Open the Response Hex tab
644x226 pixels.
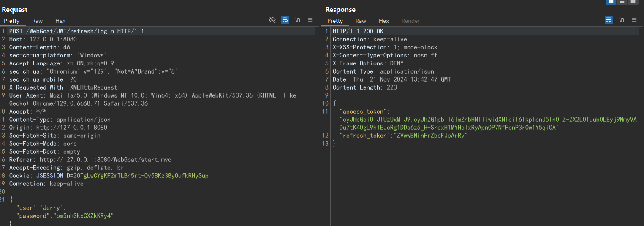click(384, 21)
